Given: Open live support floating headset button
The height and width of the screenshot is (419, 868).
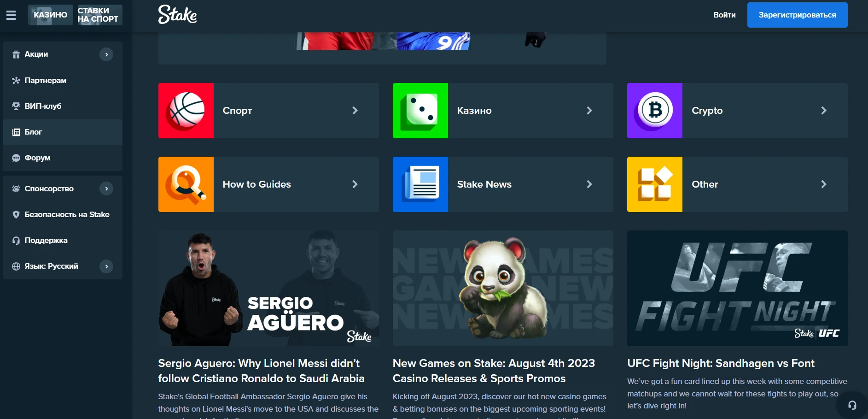Looking at the screenshot, I should pyautogui.click(x=852, y=405).
